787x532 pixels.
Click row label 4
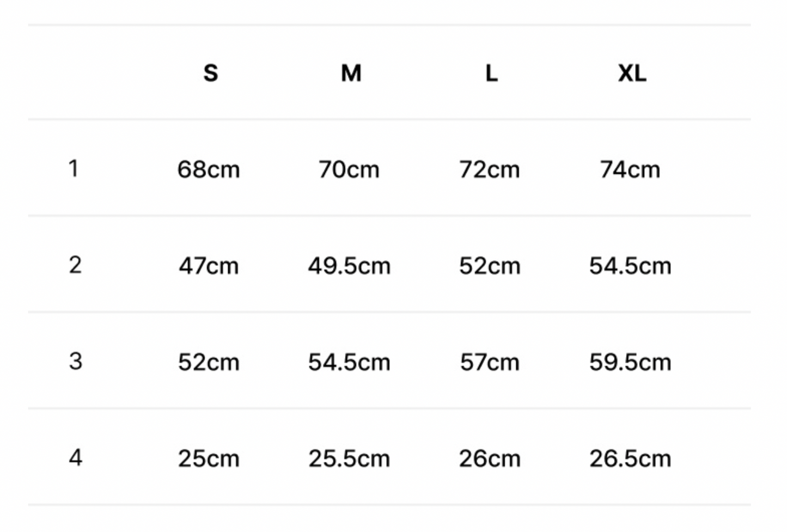(x=76, y=457)
